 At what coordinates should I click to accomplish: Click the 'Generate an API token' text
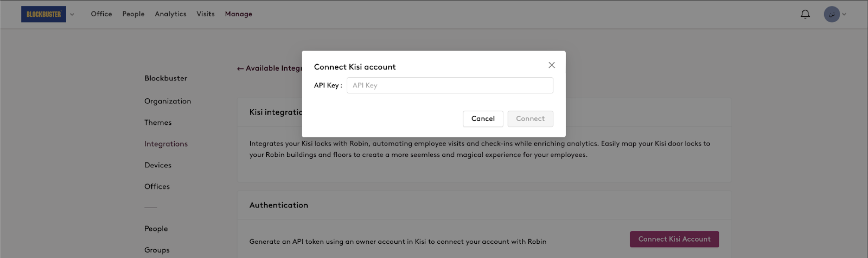click(398, 241)
